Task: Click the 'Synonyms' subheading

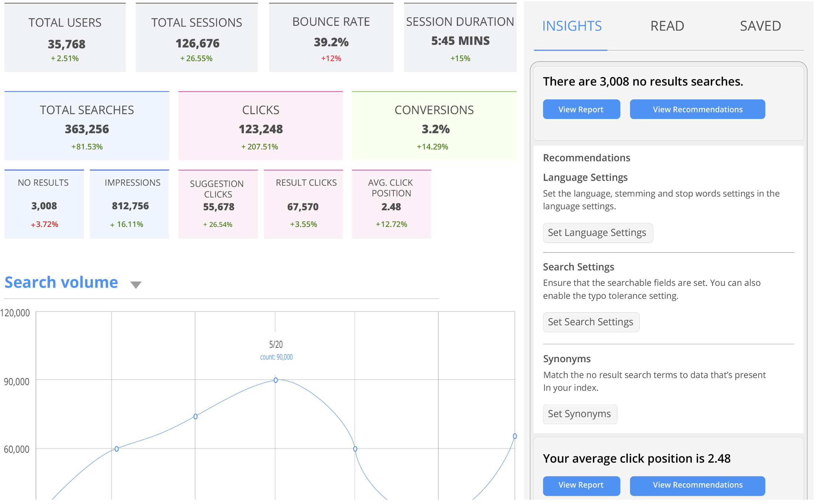Action: (x=567, y=359)
